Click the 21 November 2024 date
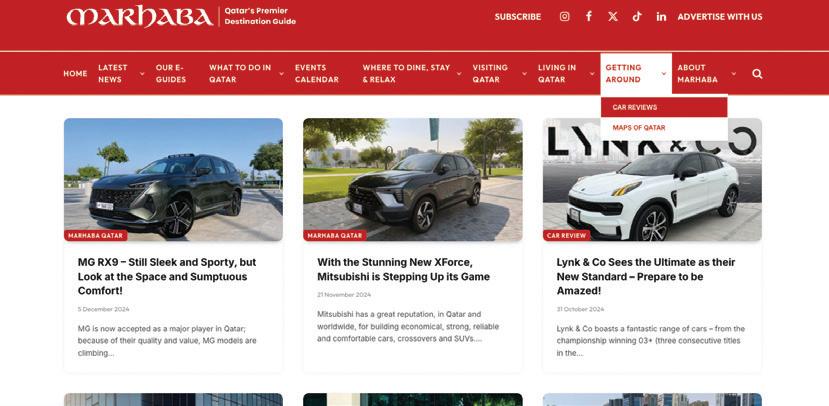Image resolution: width=829 pixels, height=406 pixels. [344, 295]
